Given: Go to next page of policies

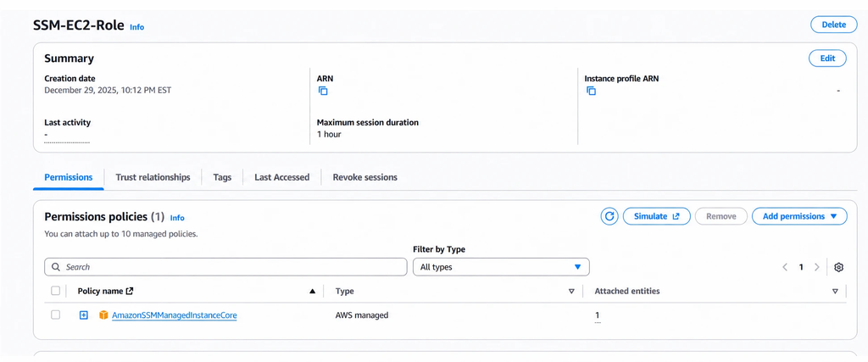Looking at the screenshot, I should point(816,267).
